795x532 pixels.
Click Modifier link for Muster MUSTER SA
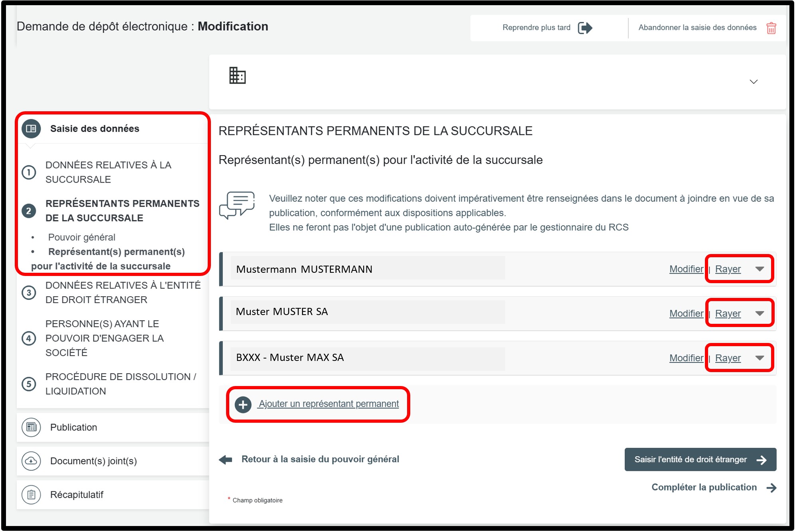tap(686, 313)
